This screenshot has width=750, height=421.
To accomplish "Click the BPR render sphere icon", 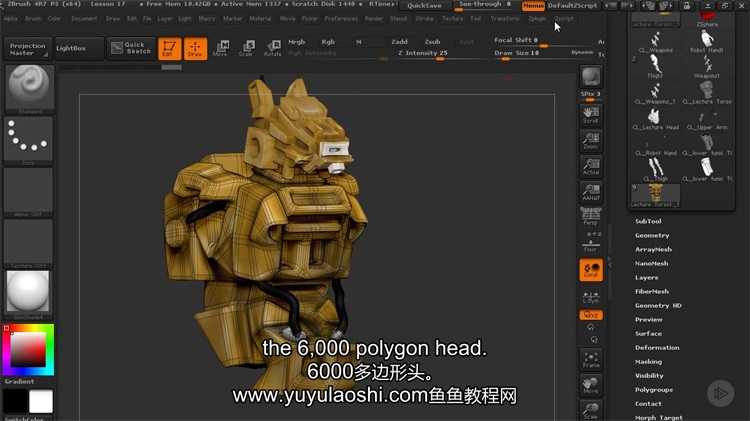I will pos(591,77).
